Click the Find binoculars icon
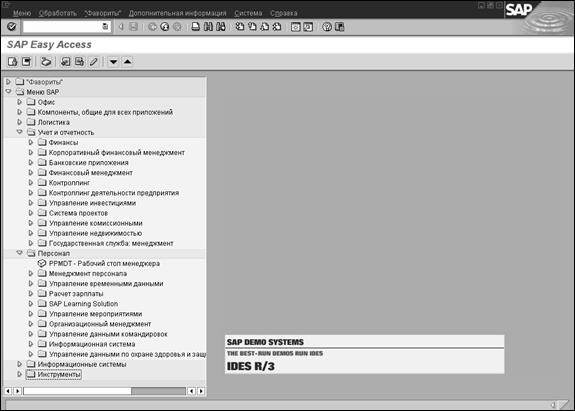575x411 pixels. click(x=208, y=27)
